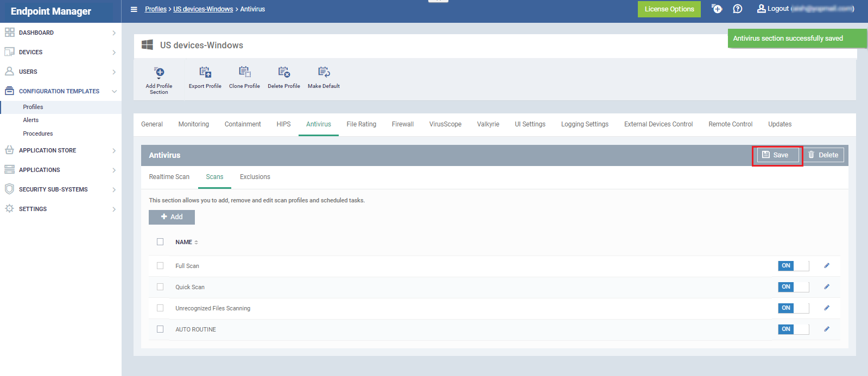
Task: Toggle the hamburger menu icon
Action: (134, 9)
